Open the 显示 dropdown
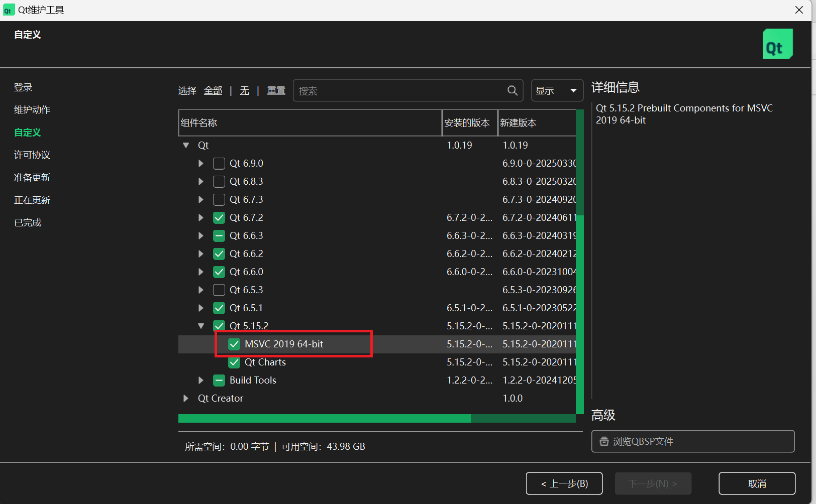816x504 pixels. (x=557, y=90)
